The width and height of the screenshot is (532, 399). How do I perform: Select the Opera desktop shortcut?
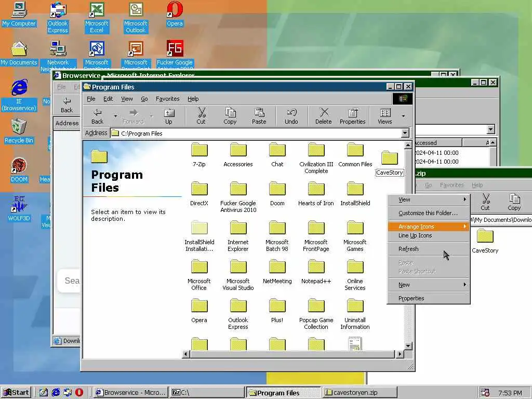(x=175, y=14)
